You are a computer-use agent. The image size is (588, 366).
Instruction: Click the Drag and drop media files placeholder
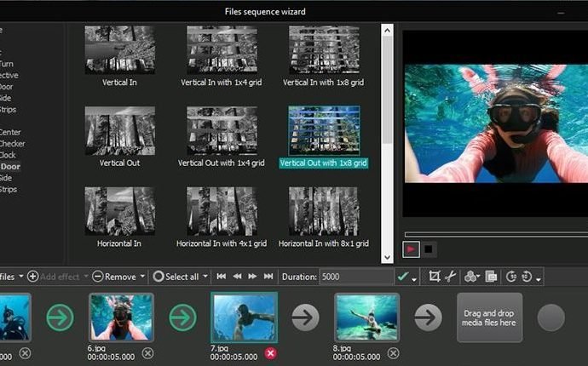tap(489, 317)
